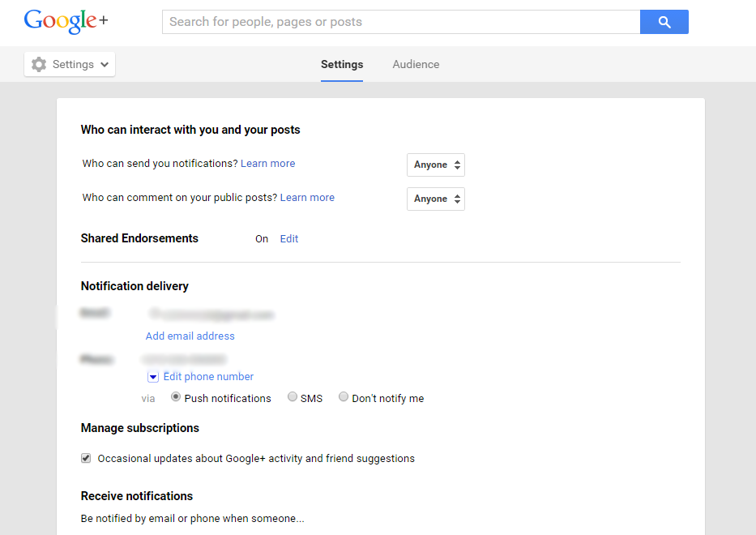Click the arrow icon beside Edit phone number

(x=153, y=377)
